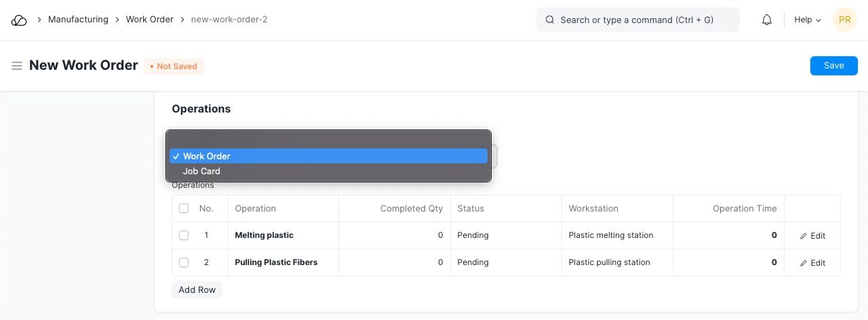
Task: Save the new work order
Action: click(833, 66)
